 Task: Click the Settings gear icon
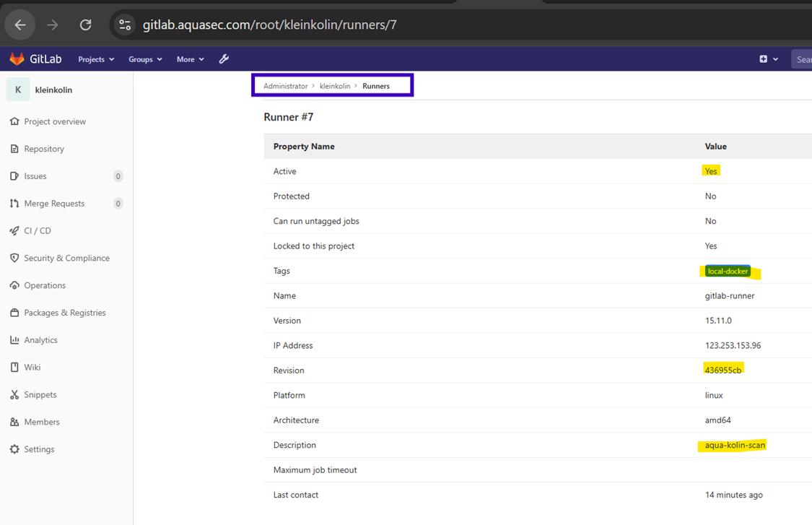(14, 449)
